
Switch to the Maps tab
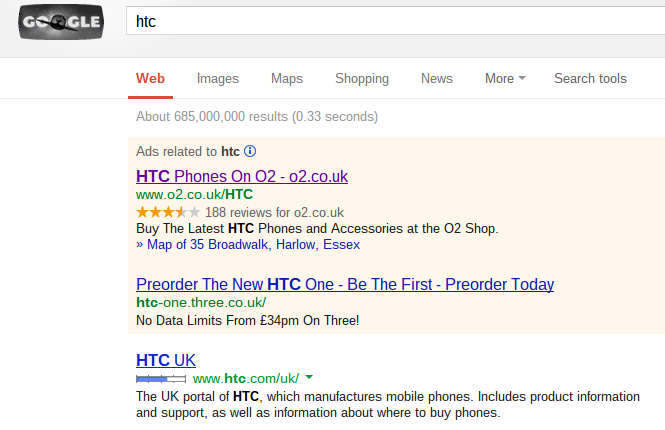pos(287,78)
